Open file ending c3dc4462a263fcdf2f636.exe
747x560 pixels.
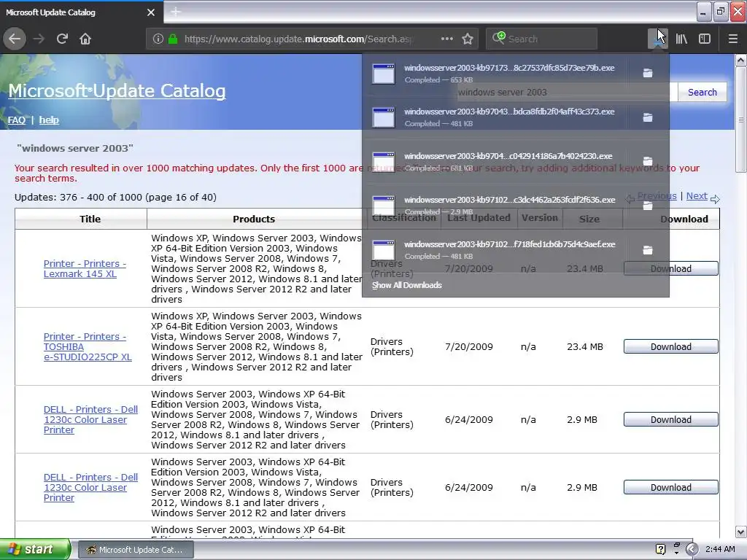coord(494,205)
